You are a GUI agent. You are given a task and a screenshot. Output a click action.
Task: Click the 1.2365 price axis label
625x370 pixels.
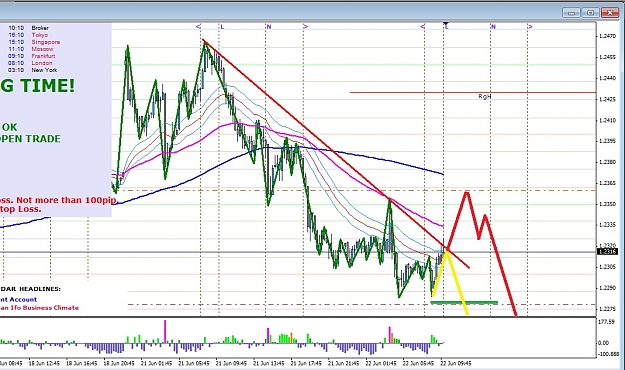click(607, 183)
